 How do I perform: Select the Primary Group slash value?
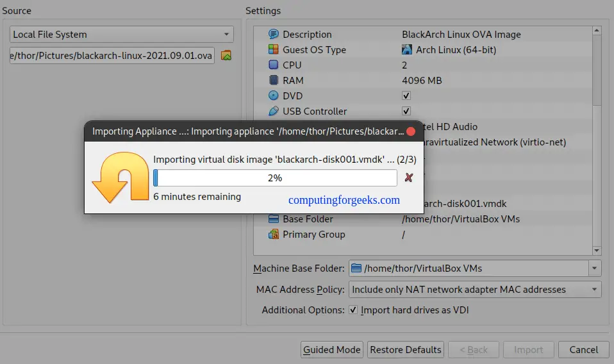(403, 235)
